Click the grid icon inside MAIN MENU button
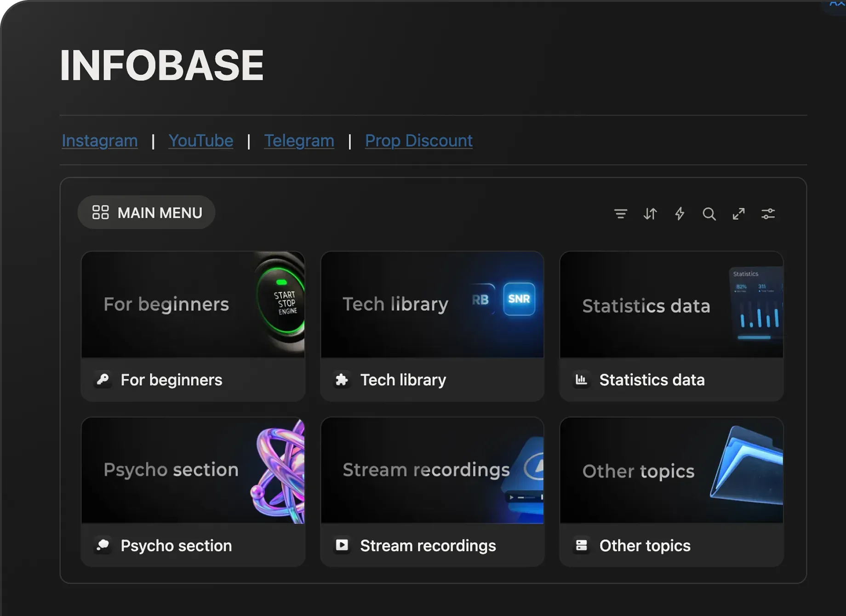This screenshot has height=616, width=846. tap(101, 212)
